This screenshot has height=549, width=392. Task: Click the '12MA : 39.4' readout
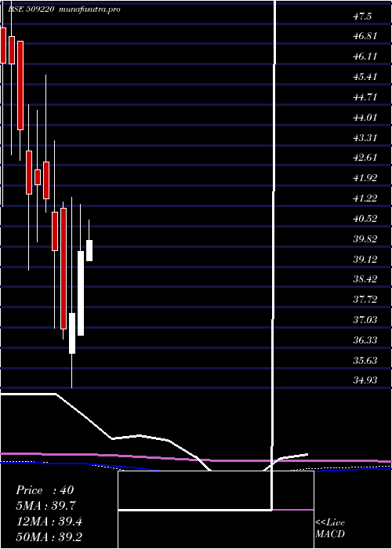(x=49, y=522)
